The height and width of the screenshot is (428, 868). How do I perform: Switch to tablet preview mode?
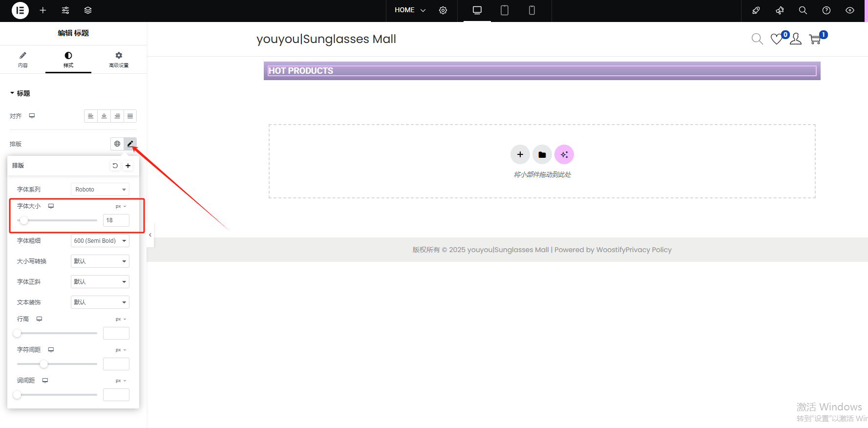pyautogui.click(x=505, y=10)
